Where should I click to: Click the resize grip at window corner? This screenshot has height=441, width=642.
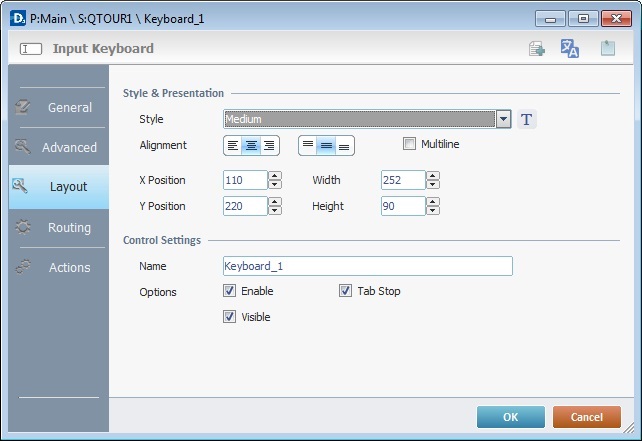pos(629,427)
